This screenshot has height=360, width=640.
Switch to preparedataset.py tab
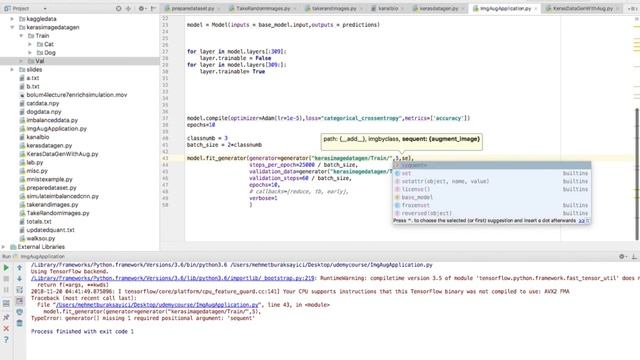[192, 8]
